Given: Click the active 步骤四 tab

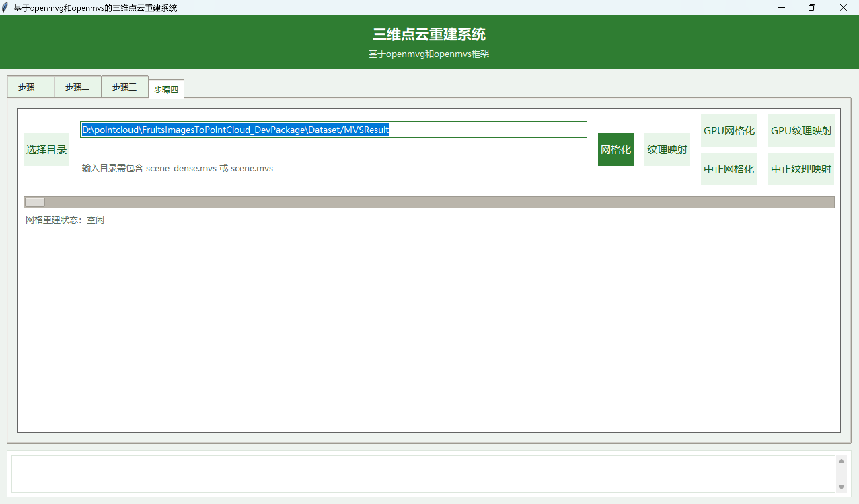Looking at the screenshot, I should [x=166, y=90].
